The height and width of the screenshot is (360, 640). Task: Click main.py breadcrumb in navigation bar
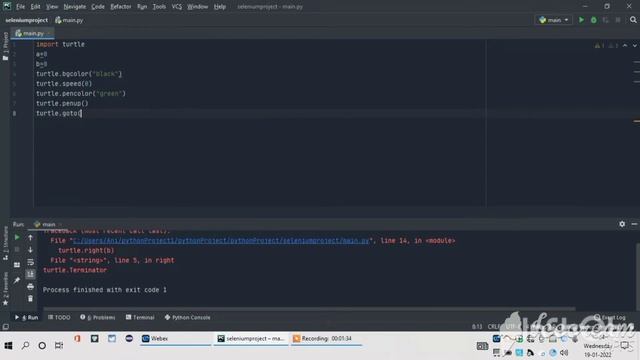69,20
